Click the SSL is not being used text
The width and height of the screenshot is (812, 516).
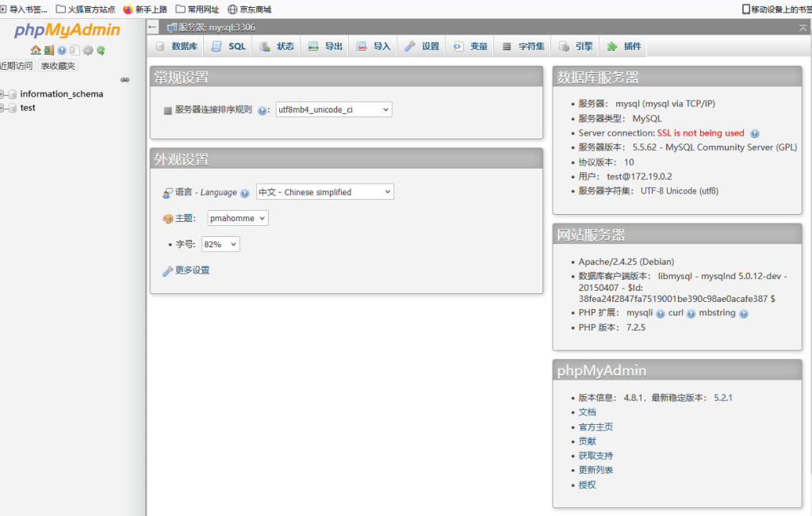[x=701, y=133]
